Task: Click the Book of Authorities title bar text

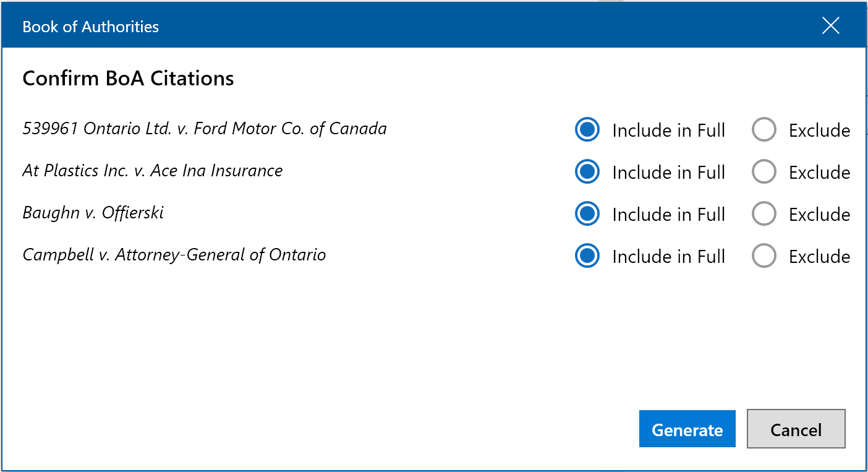Action: (x=91, y=27)
